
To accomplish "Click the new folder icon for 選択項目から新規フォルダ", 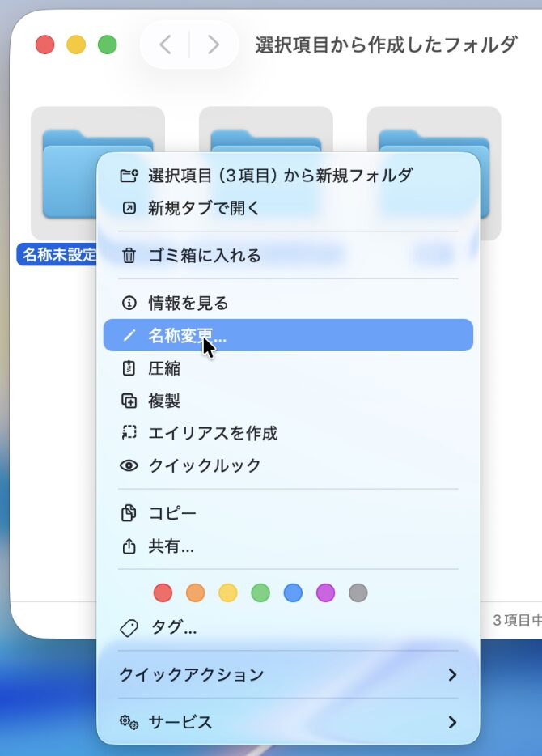I will coord(129,176).
